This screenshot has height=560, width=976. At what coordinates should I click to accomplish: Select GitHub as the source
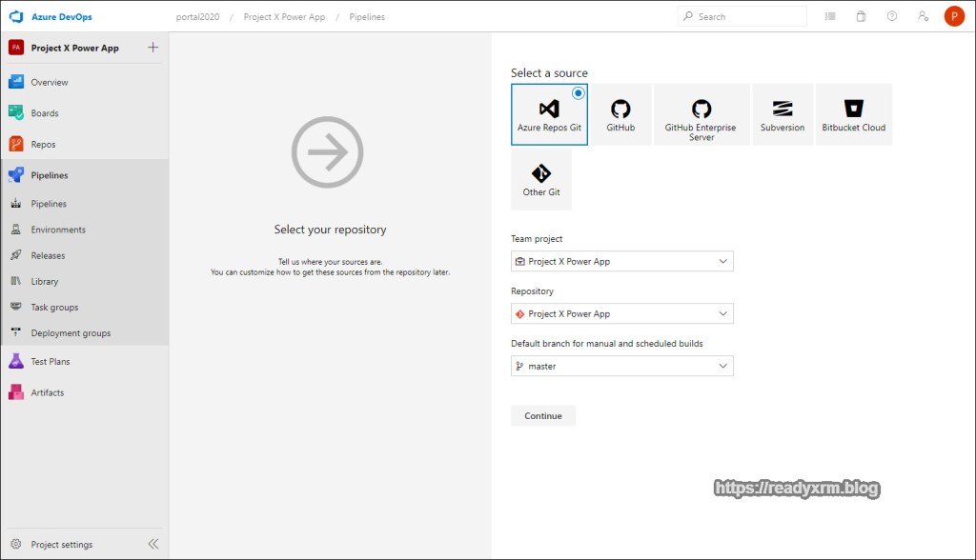pyautogui.click(x=620, y=114)
